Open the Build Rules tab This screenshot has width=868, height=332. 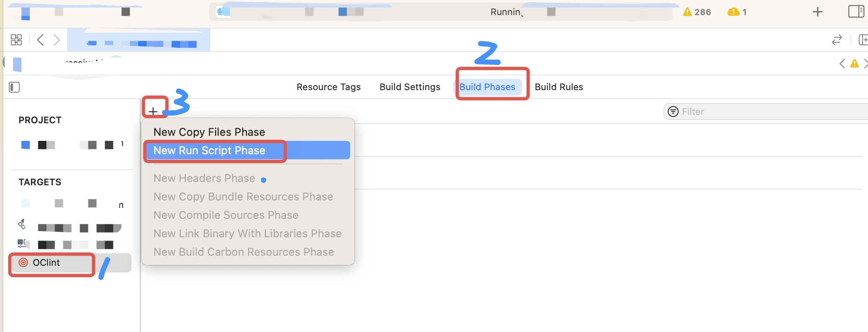coord(559,87)
